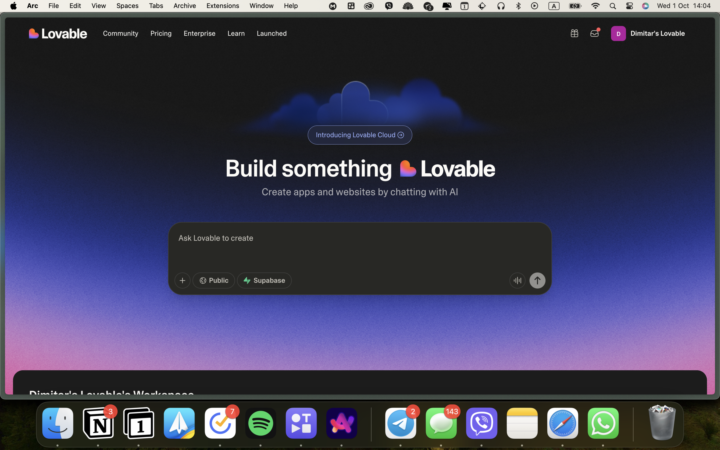Click the plus attach button in prompt box

(x=182, y=281)
